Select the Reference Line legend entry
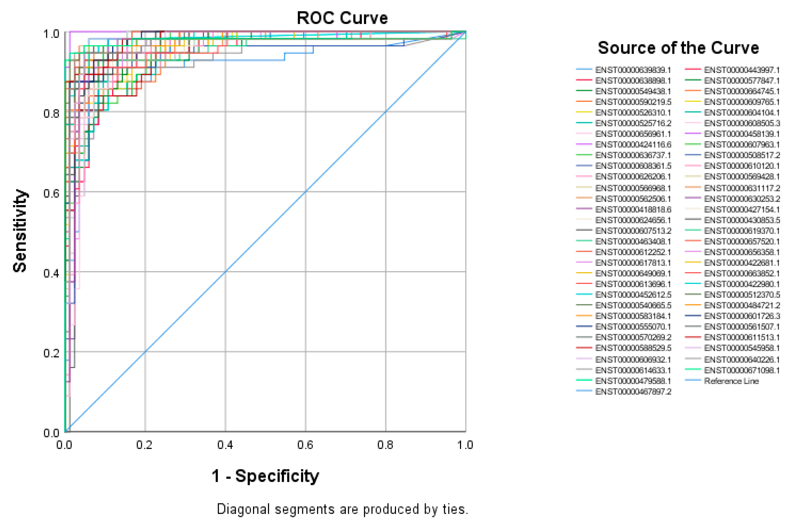The height and width of the screenshot is (532, 789). [731, 381]
